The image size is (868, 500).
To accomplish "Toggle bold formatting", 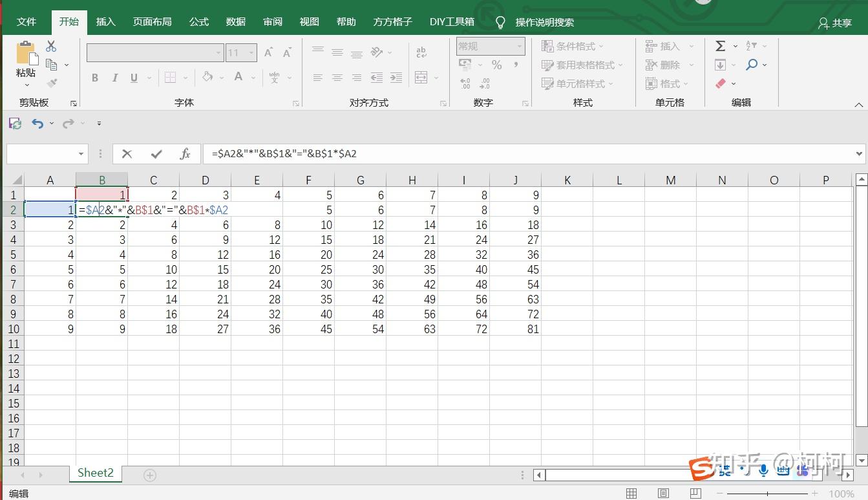I will (x=94, y=77).
